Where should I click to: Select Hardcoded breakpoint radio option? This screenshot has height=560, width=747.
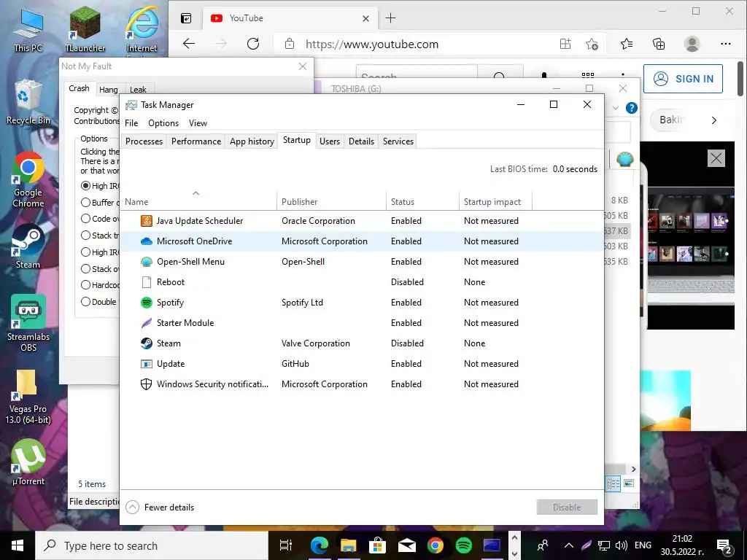tap(86, 285)
